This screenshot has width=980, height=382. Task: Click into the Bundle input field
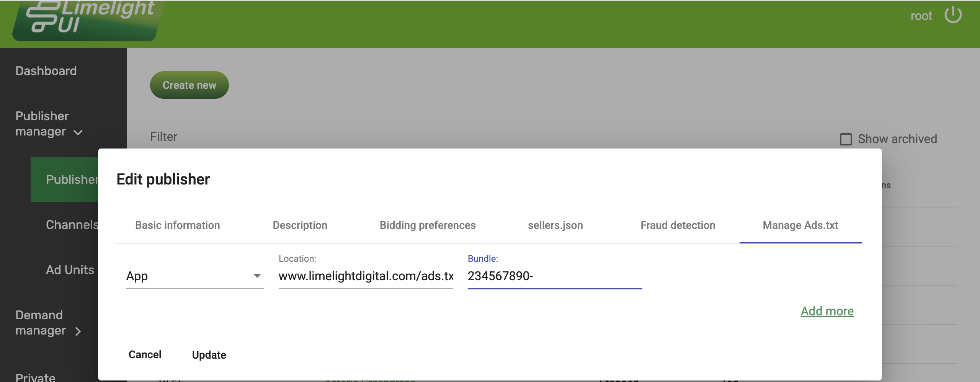tap(554, 276)
